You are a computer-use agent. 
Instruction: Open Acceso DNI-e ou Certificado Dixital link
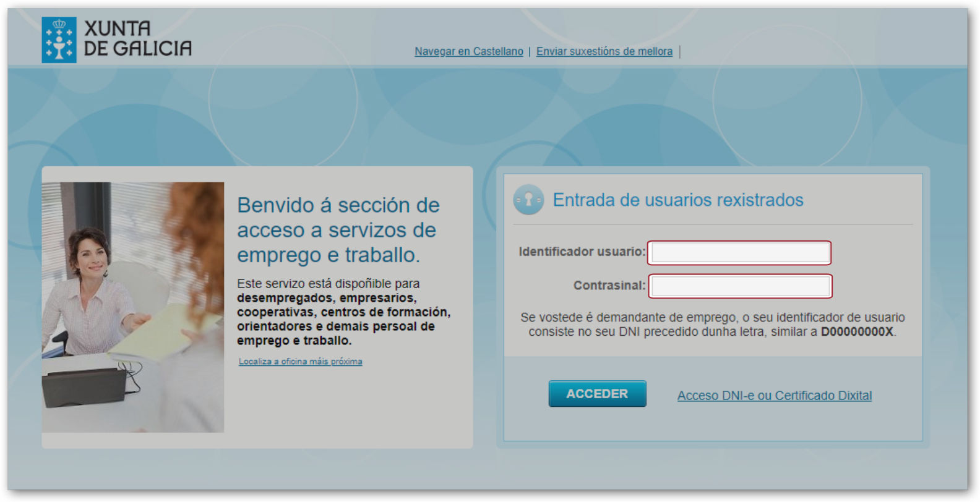[774, 396]
